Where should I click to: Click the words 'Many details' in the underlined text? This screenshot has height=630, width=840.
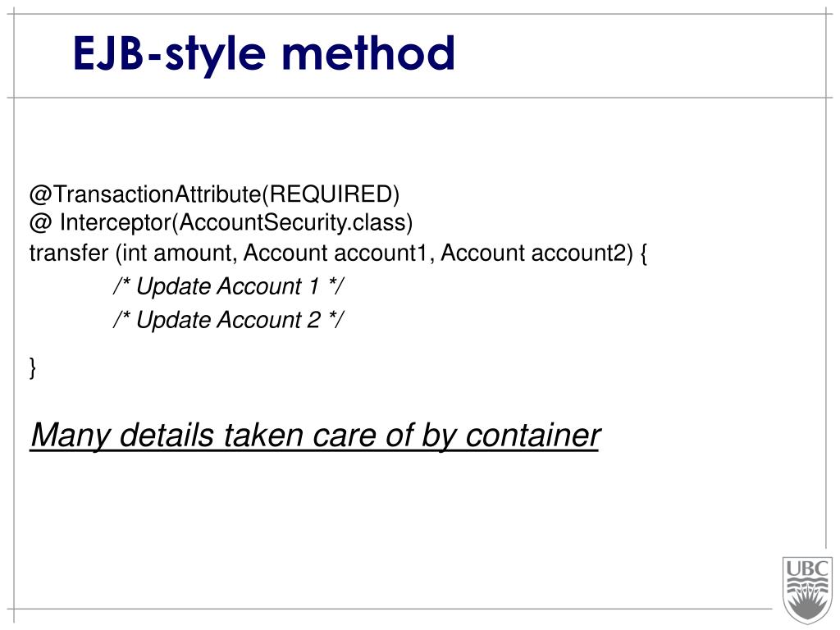(122, 435)
